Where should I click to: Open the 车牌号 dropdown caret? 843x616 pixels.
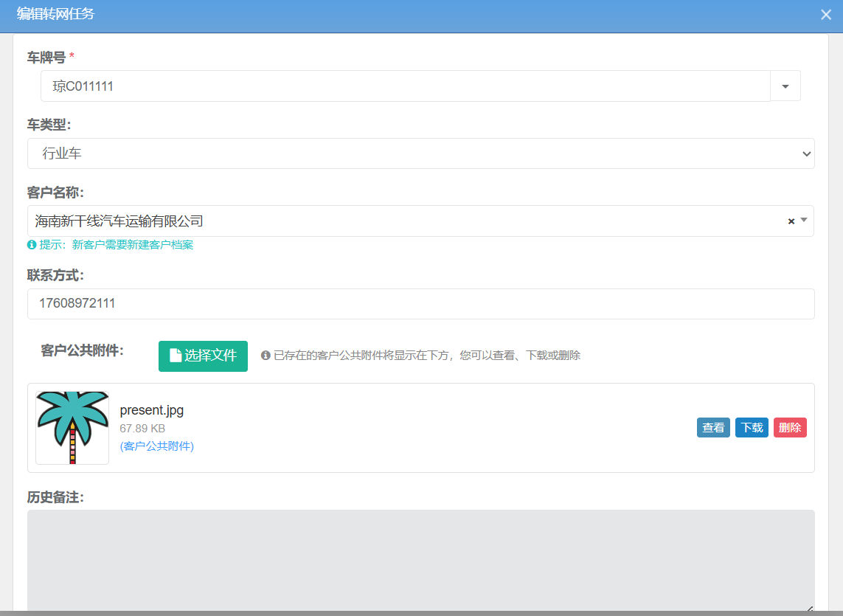785,86
